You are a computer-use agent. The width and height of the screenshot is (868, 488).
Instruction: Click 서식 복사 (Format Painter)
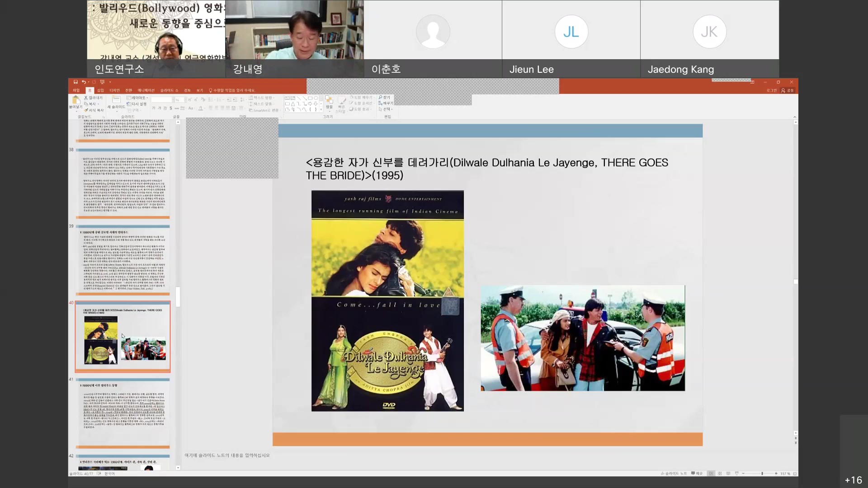coord(94,110)
